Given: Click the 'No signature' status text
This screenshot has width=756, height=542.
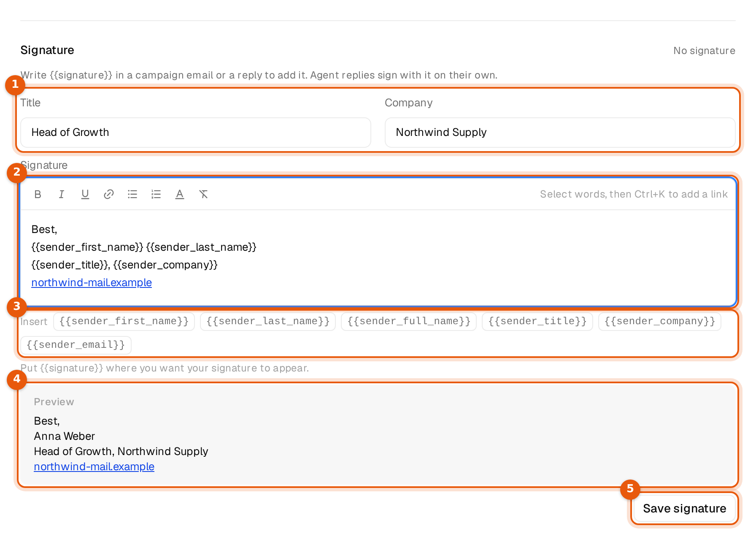Looking at the screenshot, I should point(704,51).
